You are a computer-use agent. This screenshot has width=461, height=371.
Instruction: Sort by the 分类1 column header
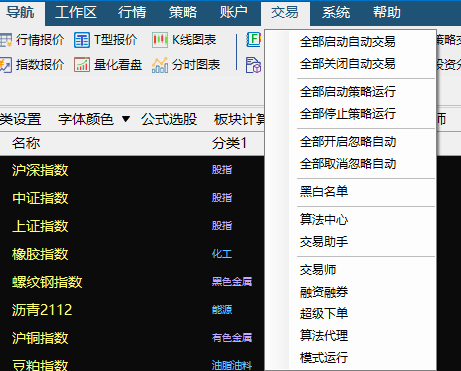pos(229,143)
